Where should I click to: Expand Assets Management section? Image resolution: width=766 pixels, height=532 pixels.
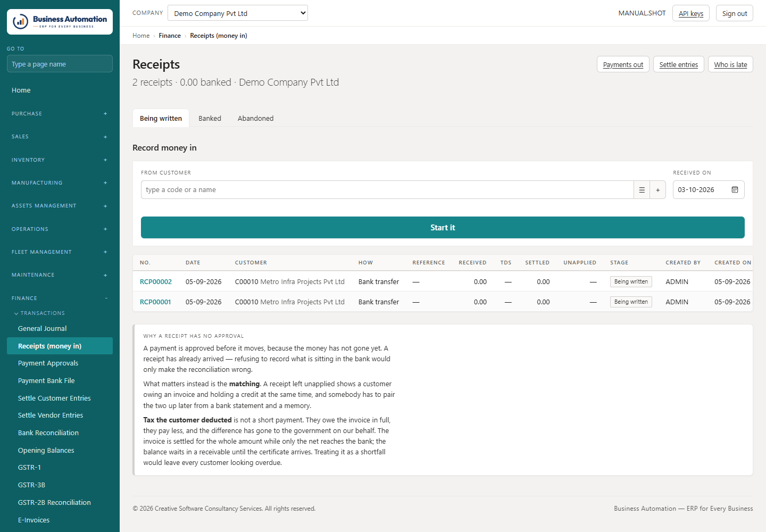pyautogui.click(x=60, y=206)
